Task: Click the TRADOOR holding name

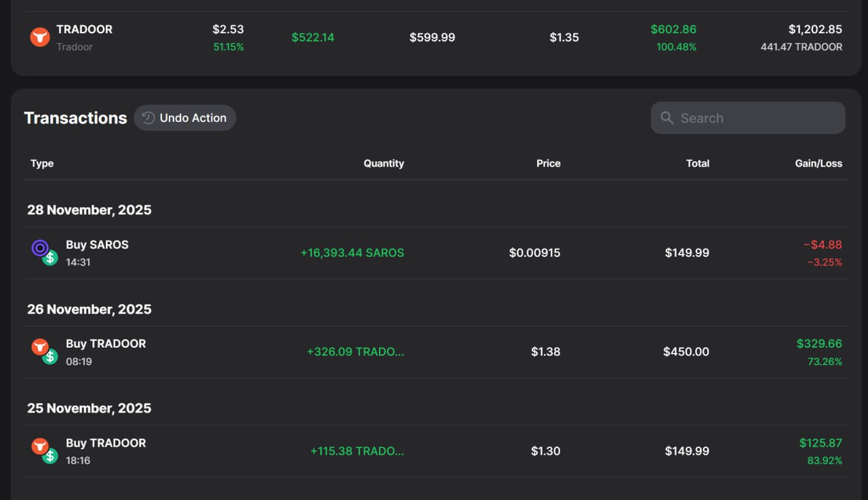Action: click(84, 30)
